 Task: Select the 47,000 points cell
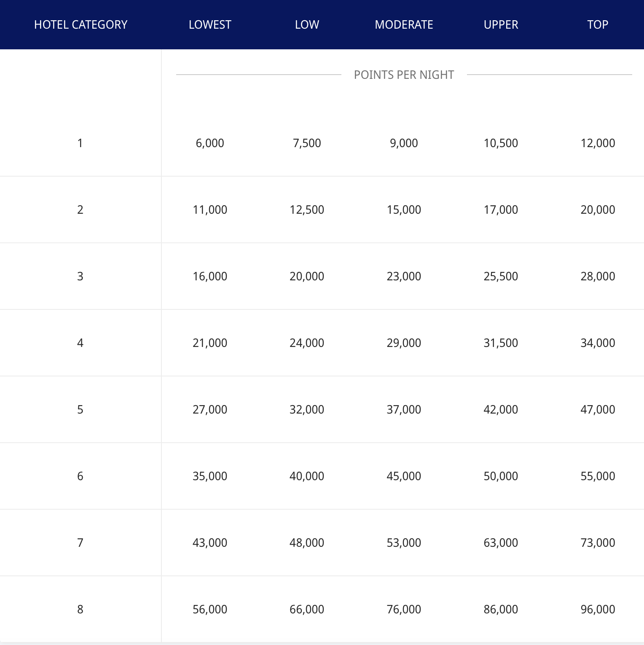coord(598,409)
